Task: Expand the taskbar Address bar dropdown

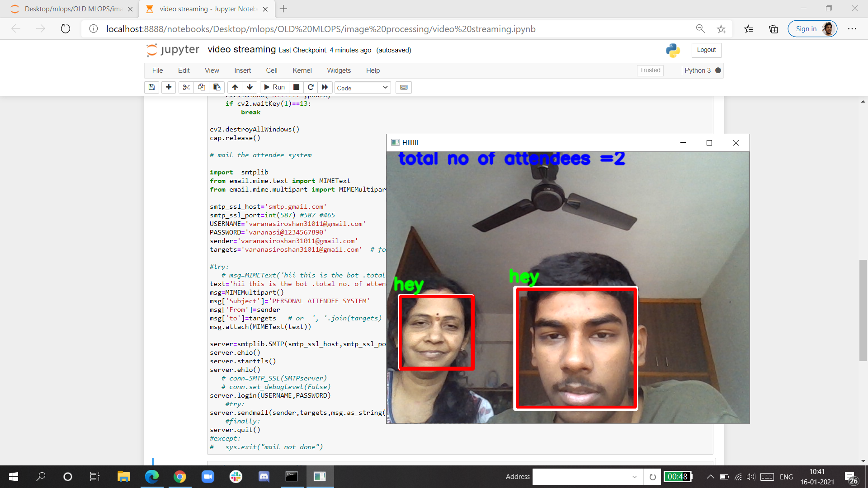Action: tap(634, 477)
